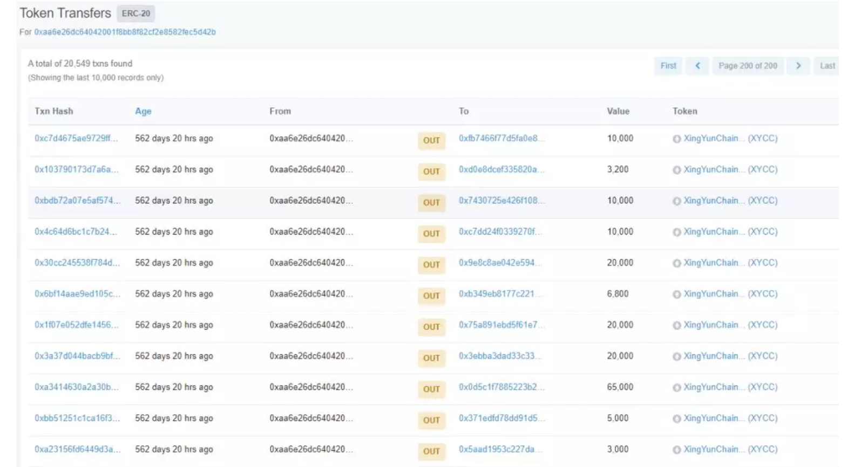The height and width of the screenshot is (467, 868).
Task: Click OUT badge in the 65,000 value row
Action: coord(431,389)
